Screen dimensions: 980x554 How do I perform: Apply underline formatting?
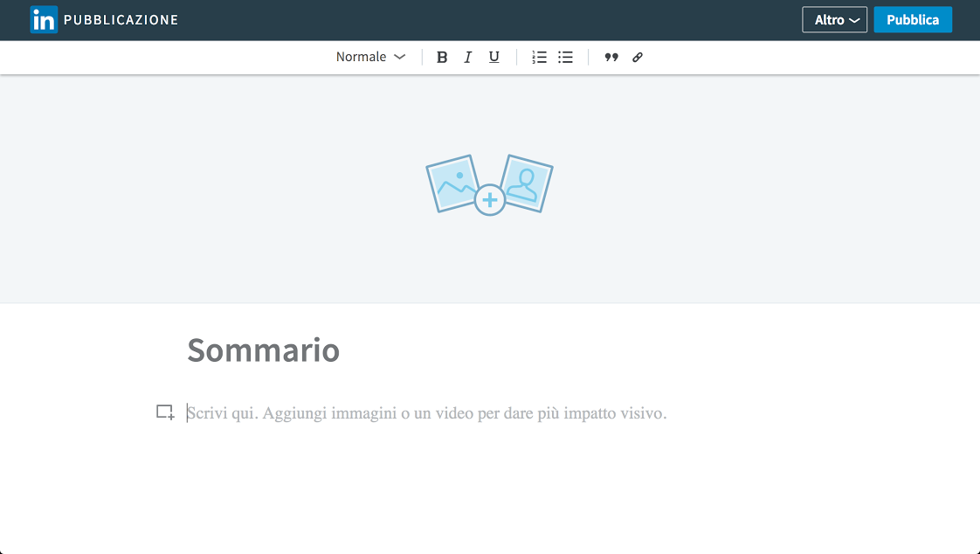(x=493, y=57)
